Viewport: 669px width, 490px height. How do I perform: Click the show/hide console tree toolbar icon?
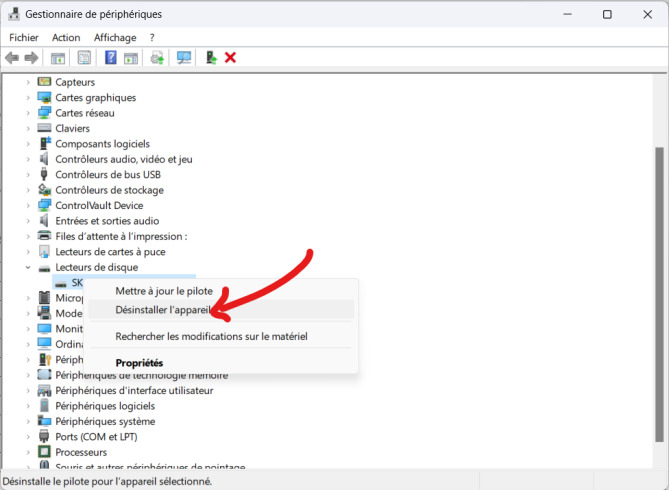pos(58,58)
